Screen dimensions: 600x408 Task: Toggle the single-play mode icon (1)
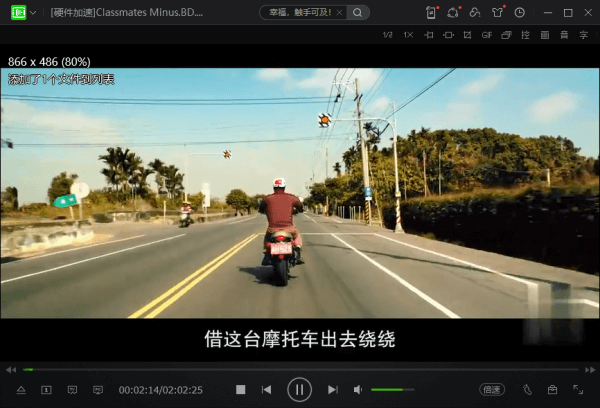click(46, 390)
